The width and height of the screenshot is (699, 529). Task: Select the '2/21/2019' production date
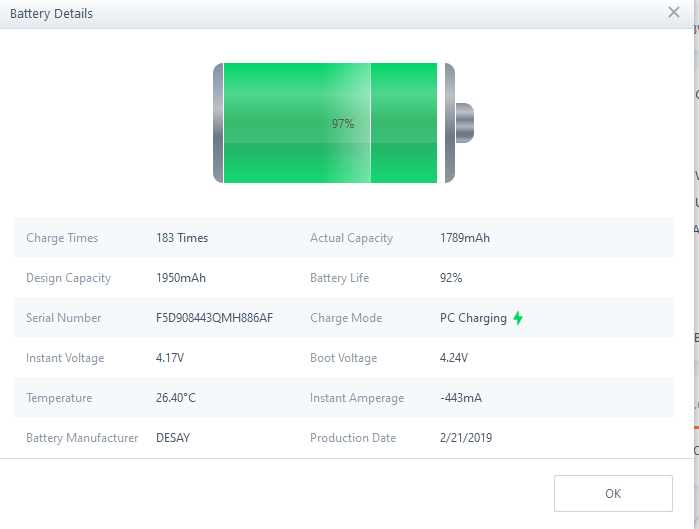point(466,438)
